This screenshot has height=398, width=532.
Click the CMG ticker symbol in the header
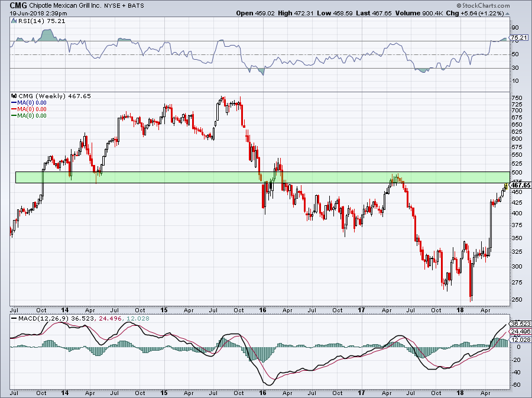(x=18, y=5)
